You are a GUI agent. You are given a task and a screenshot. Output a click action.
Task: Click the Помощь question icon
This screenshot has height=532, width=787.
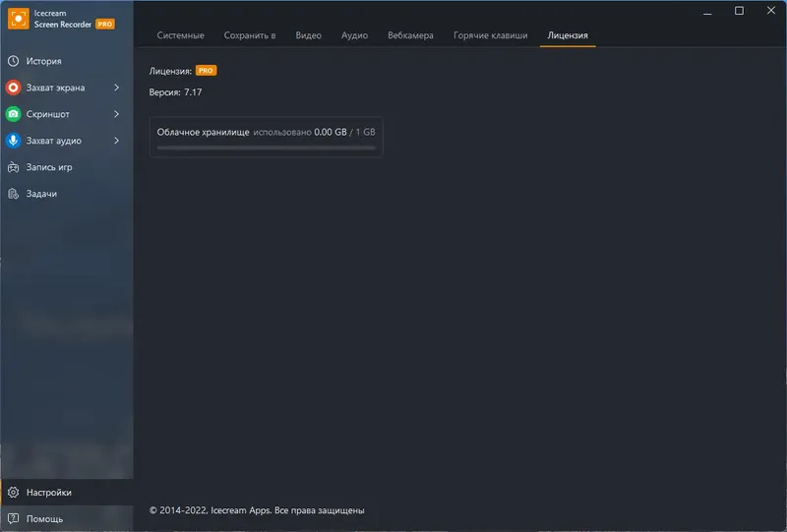14,518
